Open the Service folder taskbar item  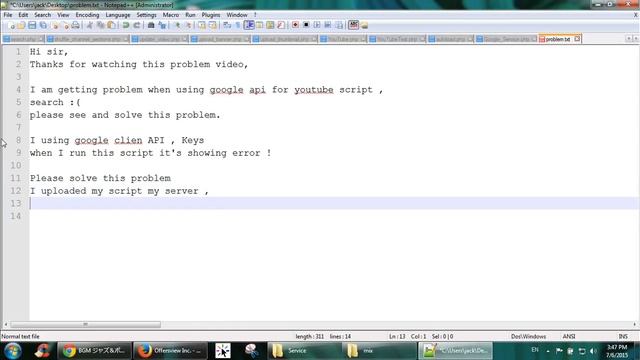tap(303, 351)
